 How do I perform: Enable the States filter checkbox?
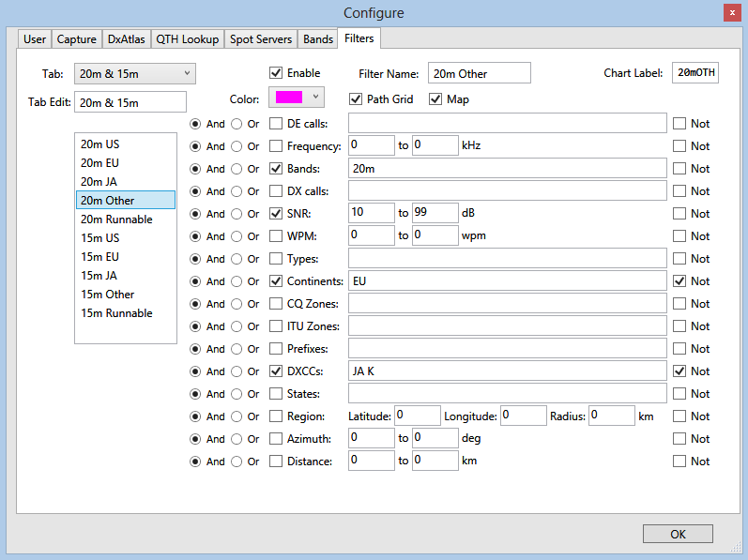(x=276, y=394)
